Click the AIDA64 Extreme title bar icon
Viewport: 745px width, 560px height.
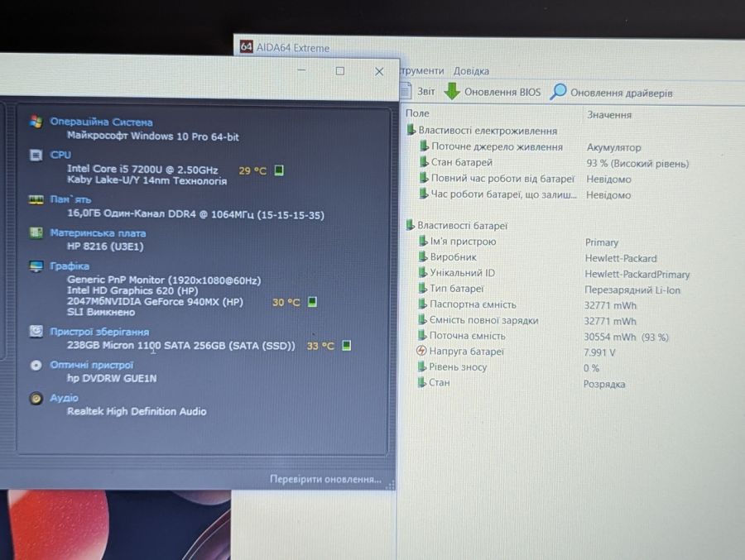[246, 46]
